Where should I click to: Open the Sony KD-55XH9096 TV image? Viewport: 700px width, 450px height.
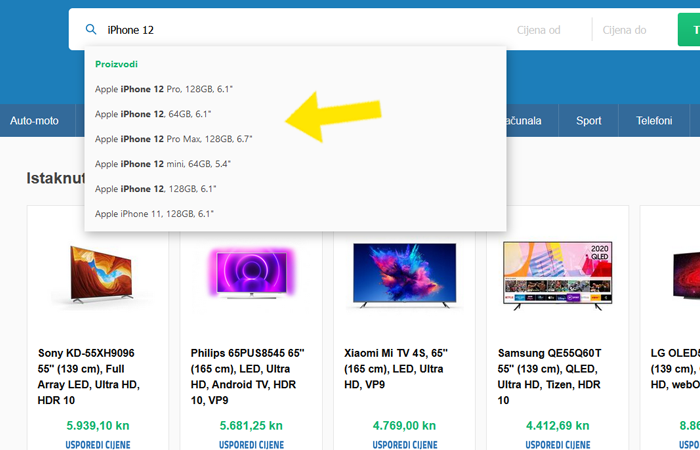102,275
